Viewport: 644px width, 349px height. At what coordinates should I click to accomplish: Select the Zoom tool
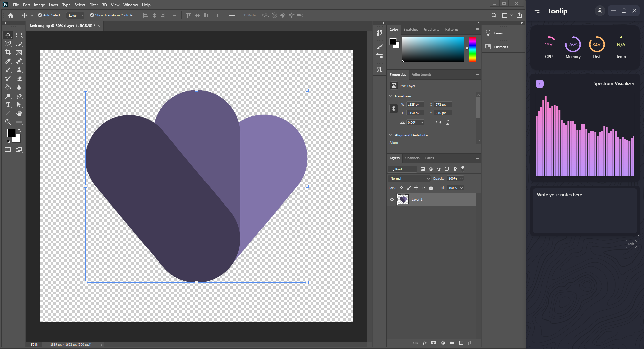[8, 122]
